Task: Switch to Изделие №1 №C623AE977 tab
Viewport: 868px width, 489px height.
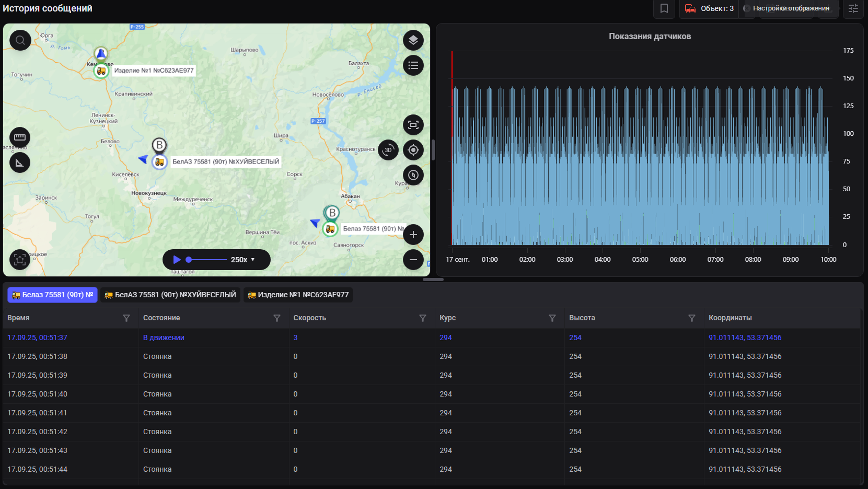Action: coord(298,295)
